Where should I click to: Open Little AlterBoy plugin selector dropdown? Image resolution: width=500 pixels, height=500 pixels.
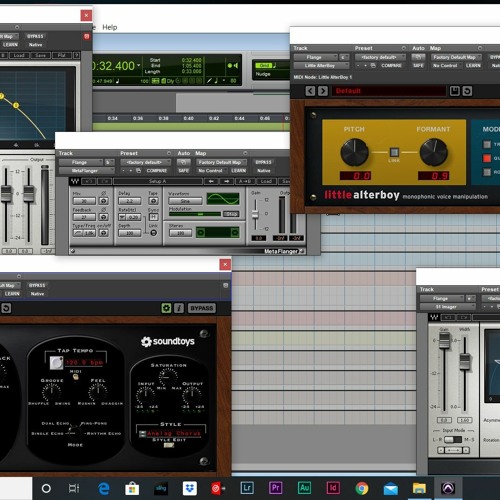point(321,66)
